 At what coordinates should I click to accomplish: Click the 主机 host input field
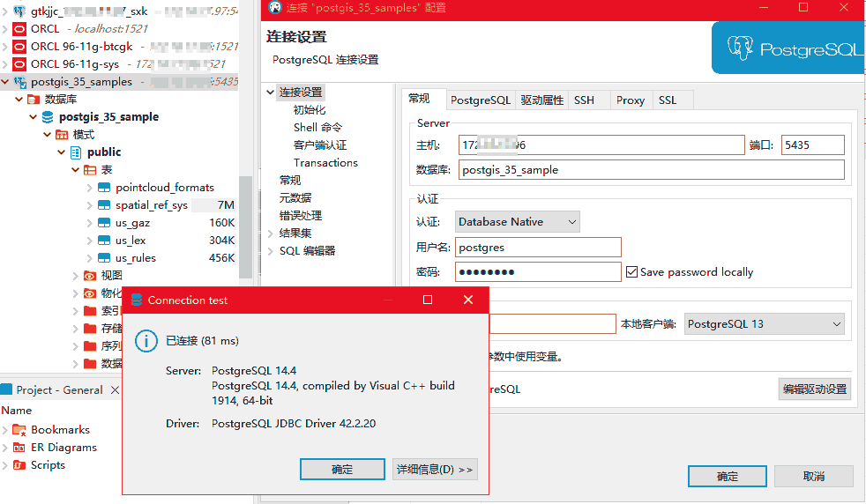click(x=601, y=145)
